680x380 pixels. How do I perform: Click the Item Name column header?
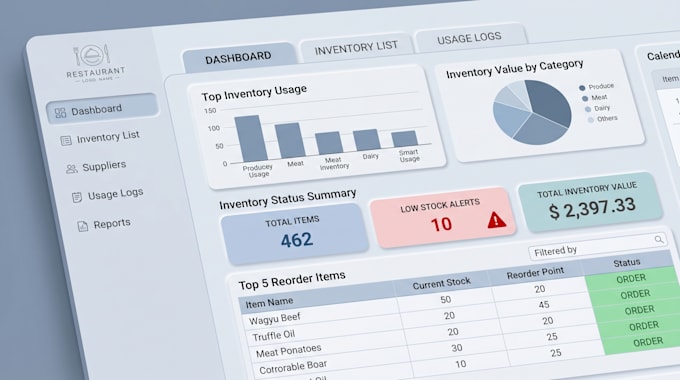click(269, 302)
